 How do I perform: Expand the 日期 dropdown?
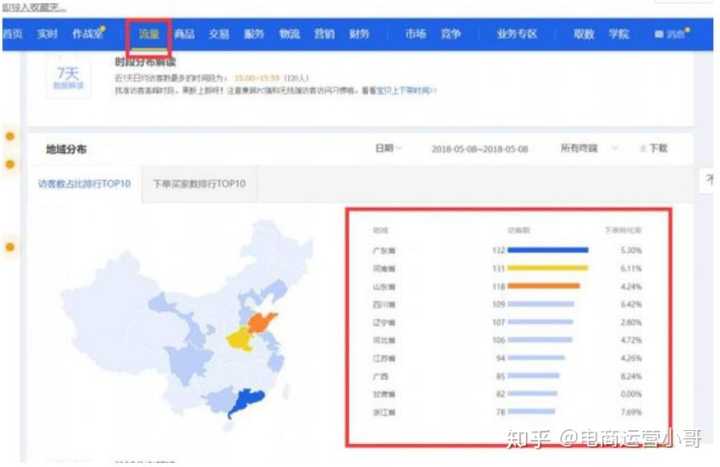(x=388, y=148)
